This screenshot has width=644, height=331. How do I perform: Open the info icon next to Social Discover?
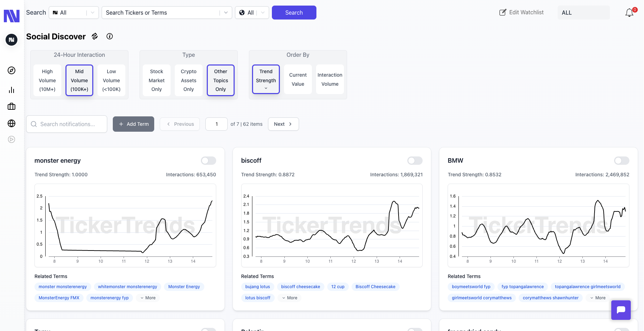(110, 36)
